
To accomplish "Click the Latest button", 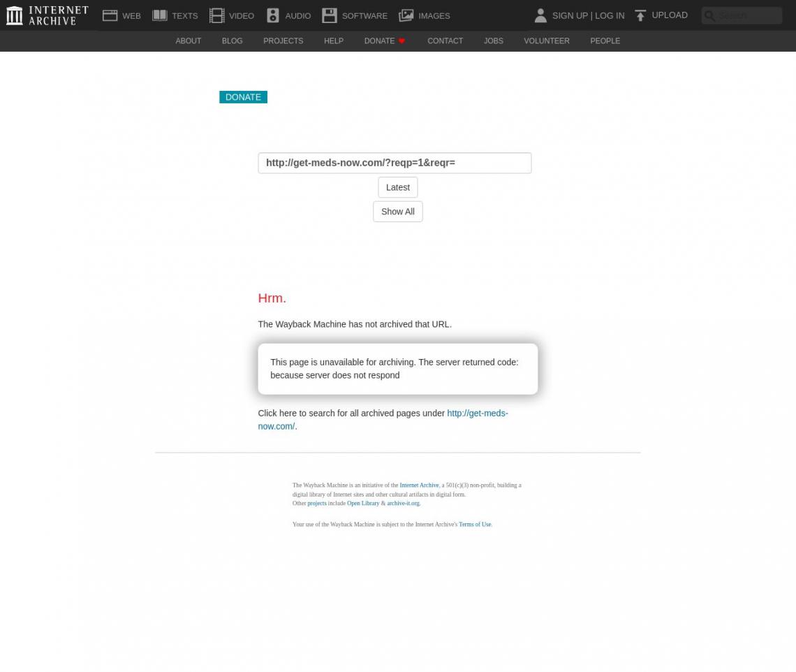I will pos(397,187).
